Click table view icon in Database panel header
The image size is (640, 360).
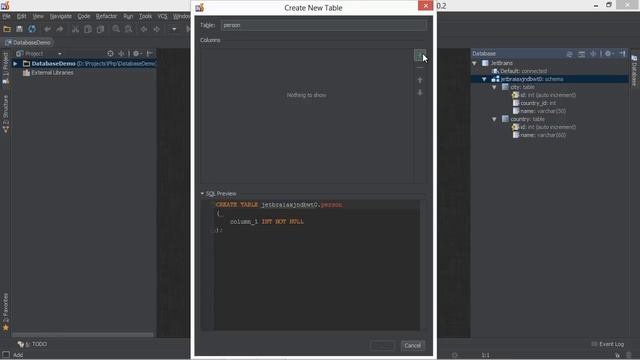[582, 53]
